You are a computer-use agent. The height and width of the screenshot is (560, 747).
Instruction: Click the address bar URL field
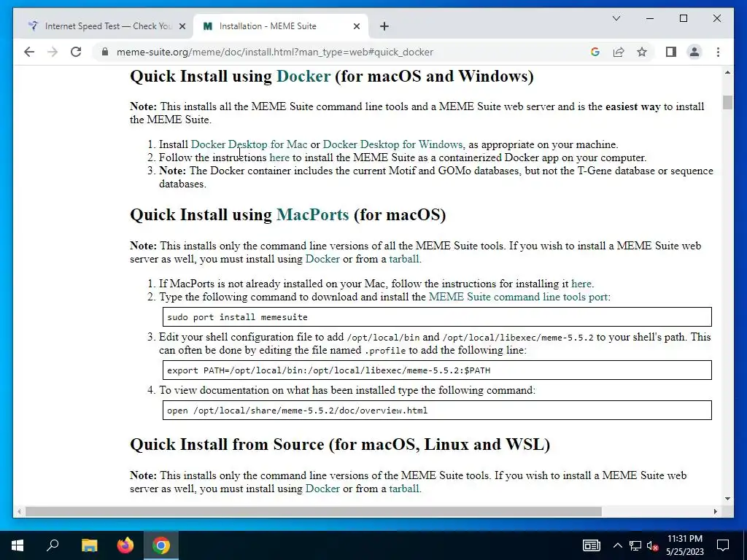(275, 52)
